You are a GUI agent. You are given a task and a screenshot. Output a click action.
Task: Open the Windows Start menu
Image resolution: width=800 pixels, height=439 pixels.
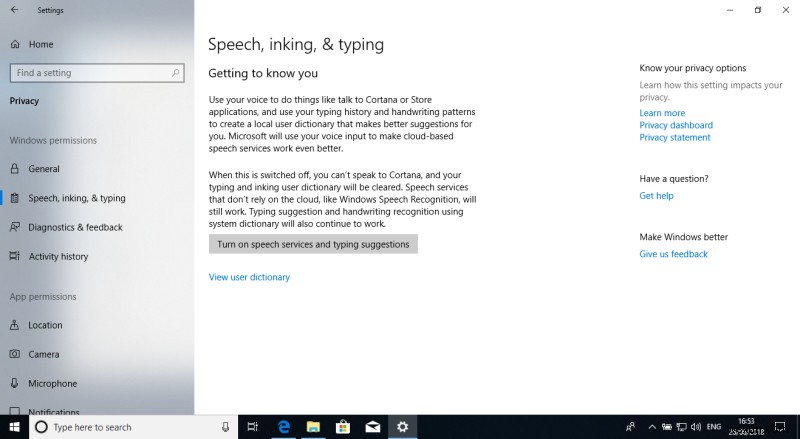pos(14,427)
